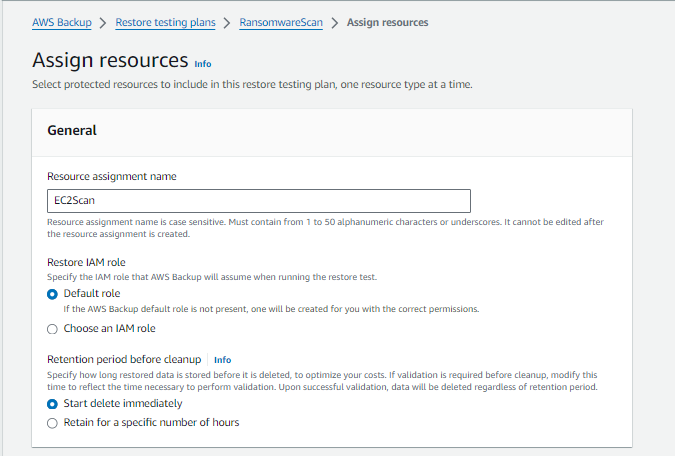Click the Assign resources page heading

click(110, 61)
